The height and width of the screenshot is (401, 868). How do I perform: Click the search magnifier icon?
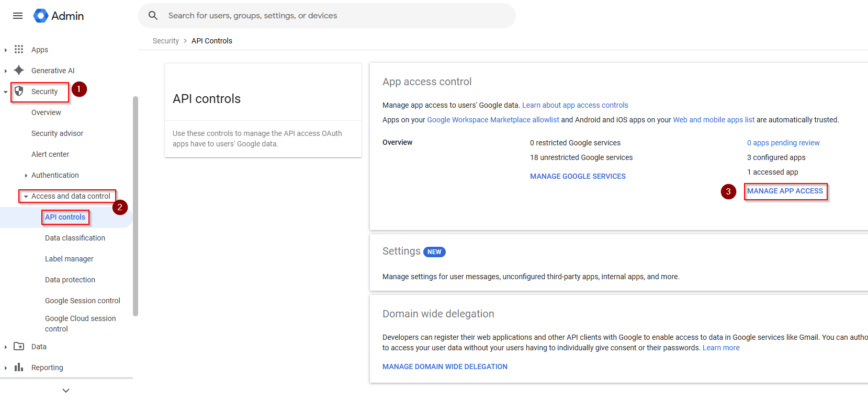tap(153, 16)
